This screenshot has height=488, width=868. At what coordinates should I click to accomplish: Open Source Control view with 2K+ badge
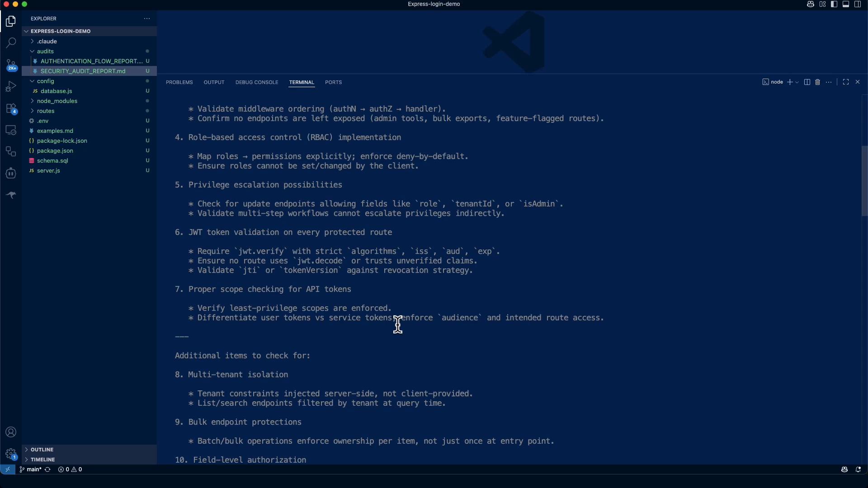tap(11, 65)
